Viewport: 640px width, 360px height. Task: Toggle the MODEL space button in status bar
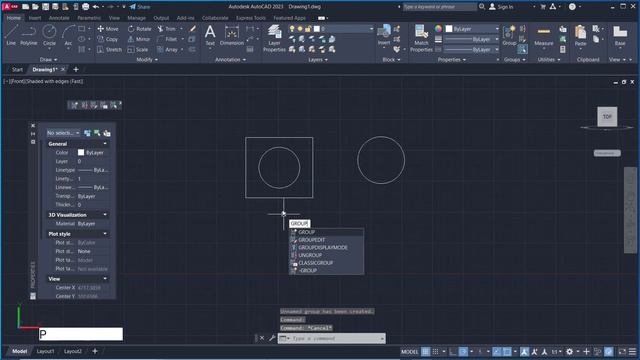pyautogui.click(x=409, y=351)
